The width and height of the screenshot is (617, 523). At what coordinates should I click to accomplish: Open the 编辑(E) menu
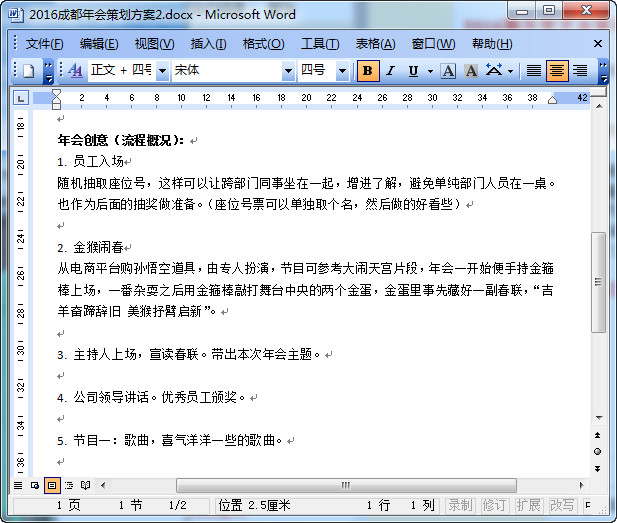(x=99, y=44)
